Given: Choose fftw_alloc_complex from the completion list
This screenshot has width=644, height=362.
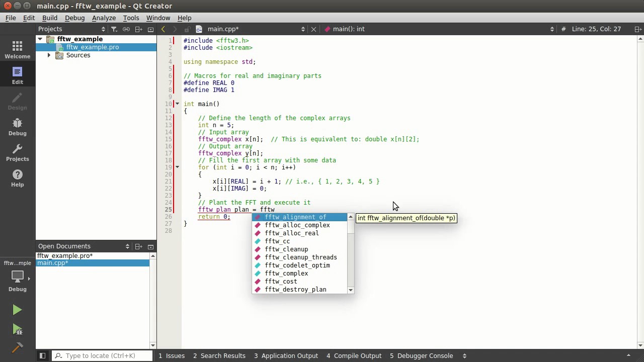Looking at the screenshot, I should click(300, 225).
